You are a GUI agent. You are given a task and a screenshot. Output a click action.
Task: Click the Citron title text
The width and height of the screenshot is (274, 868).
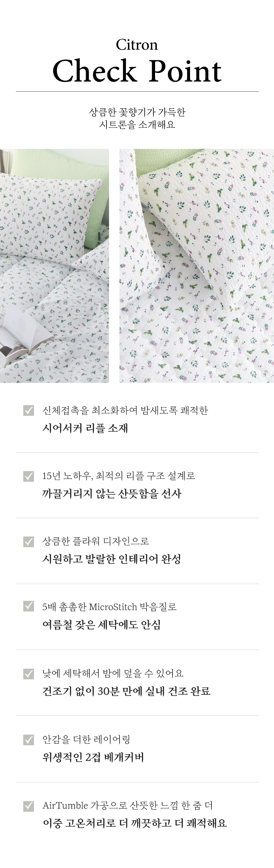137,45
